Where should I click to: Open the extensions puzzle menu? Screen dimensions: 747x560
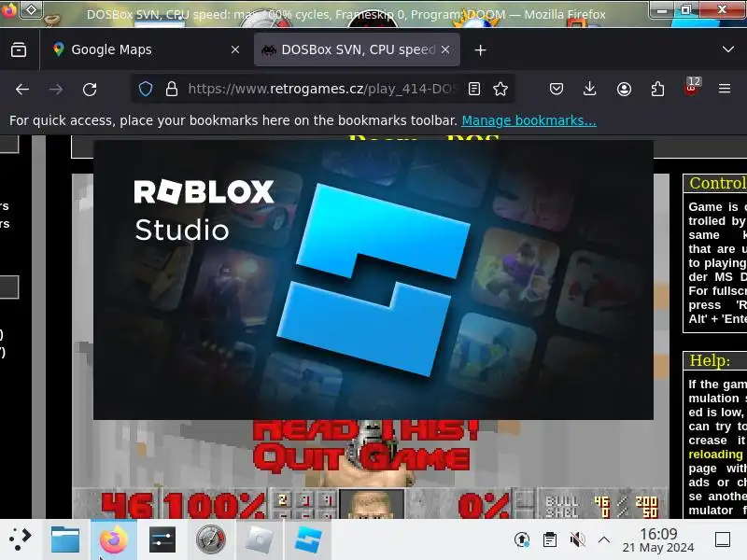pos(657,89)
